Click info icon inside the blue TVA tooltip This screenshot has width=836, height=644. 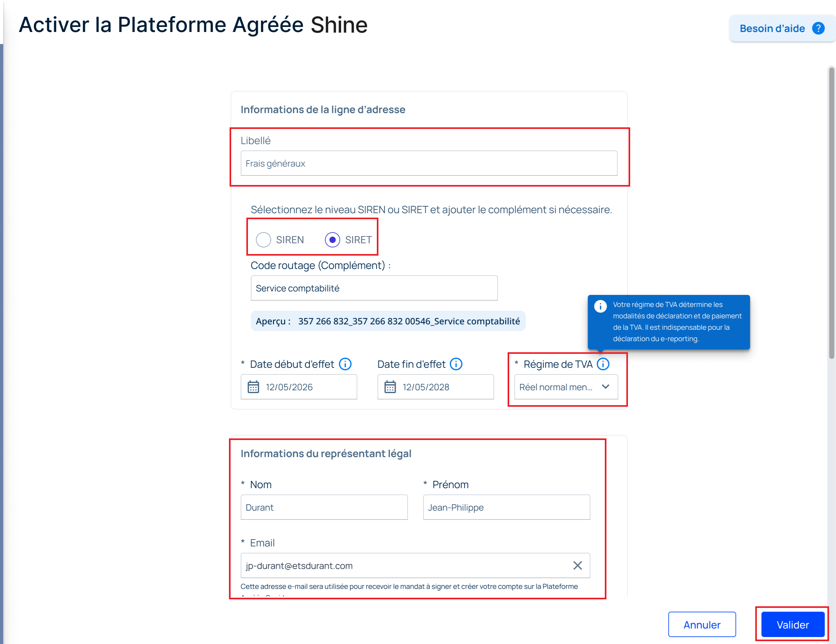(600, 306)
